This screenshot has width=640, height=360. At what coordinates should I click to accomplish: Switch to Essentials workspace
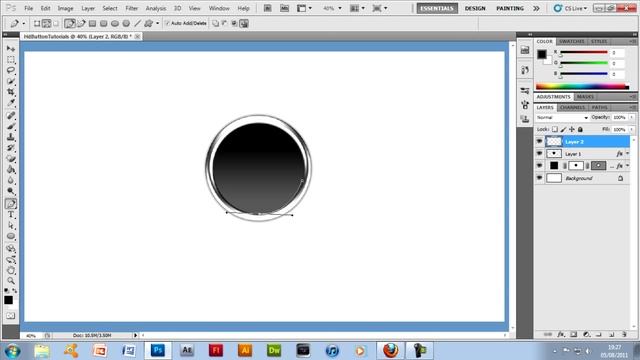pos(437,8)
